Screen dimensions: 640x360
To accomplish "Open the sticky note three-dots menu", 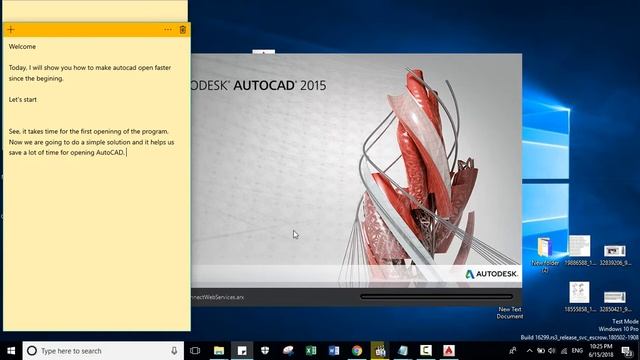I will click(168, 29).
